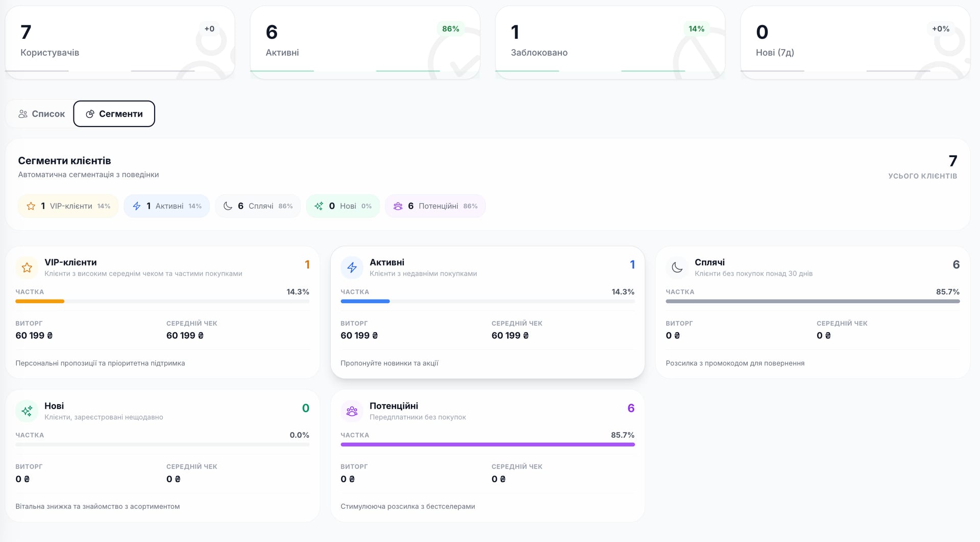This screenshot has height=542, width=980.
Task: Filter by VIP-клієнти 14% chip
Action: point(68,206)
